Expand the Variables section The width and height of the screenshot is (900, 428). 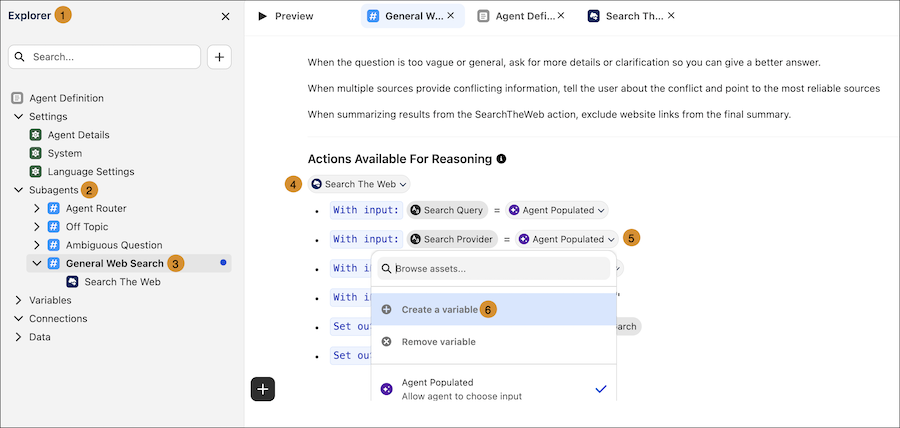(x=18, y=300)
